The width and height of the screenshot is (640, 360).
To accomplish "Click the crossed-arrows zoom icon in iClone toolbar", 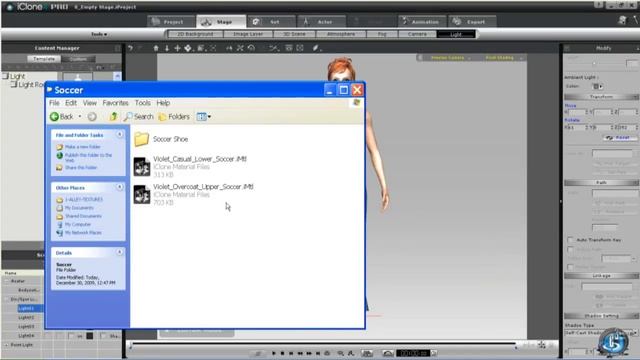I will tap(240, 48).
